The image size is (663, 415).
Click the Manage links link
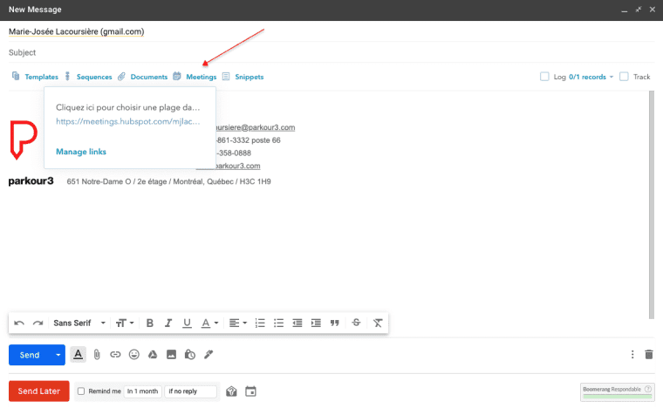pyautogui.click(x=81, y=152)
